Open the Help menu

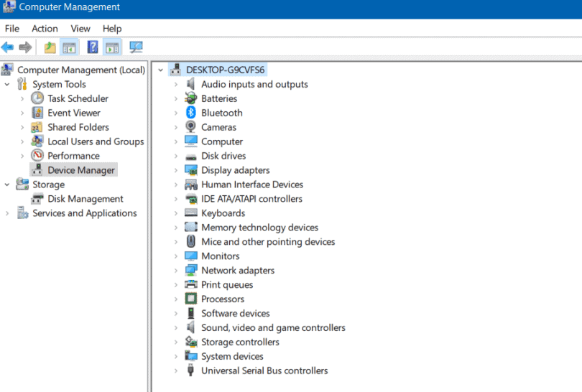(x=111, y=29)
